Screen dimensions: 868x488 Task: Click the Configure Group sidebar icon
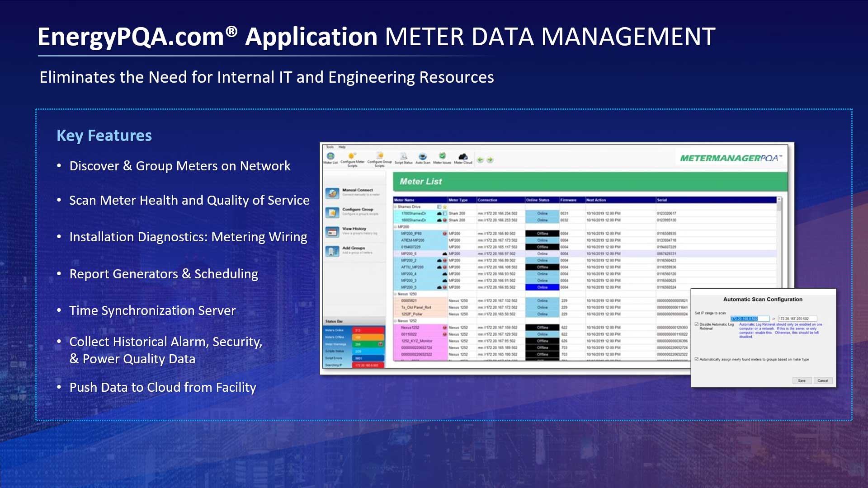(x=332, y=212)
